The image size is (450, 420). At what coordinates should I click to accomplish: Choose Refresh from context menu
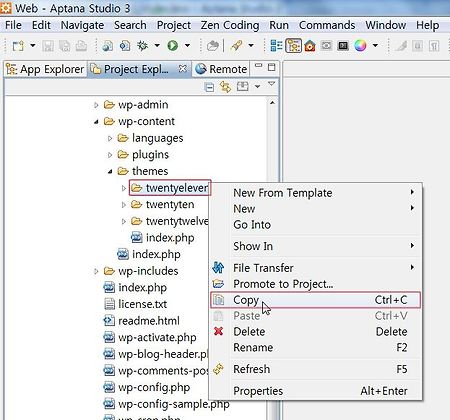point(316,369)
